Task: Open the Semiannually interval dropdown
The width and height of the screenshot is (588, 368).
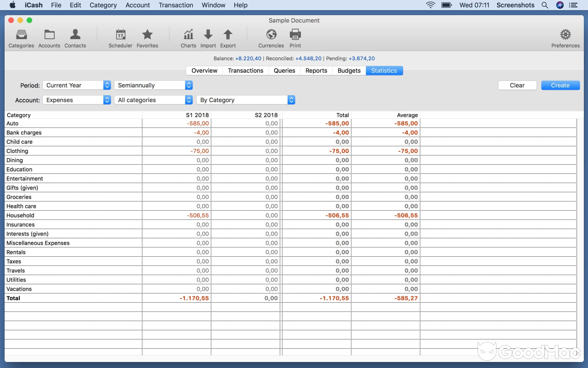Action: [153, 85]
